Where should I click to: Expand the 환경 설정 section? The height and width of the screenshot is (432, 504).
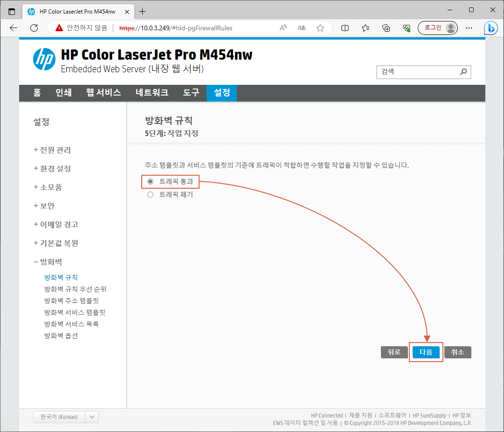[52, 169]
